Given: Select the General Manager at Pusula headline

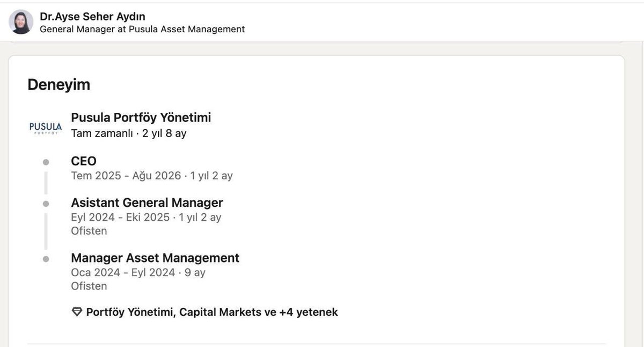Looking at the screenshot, I should (142, 29).
